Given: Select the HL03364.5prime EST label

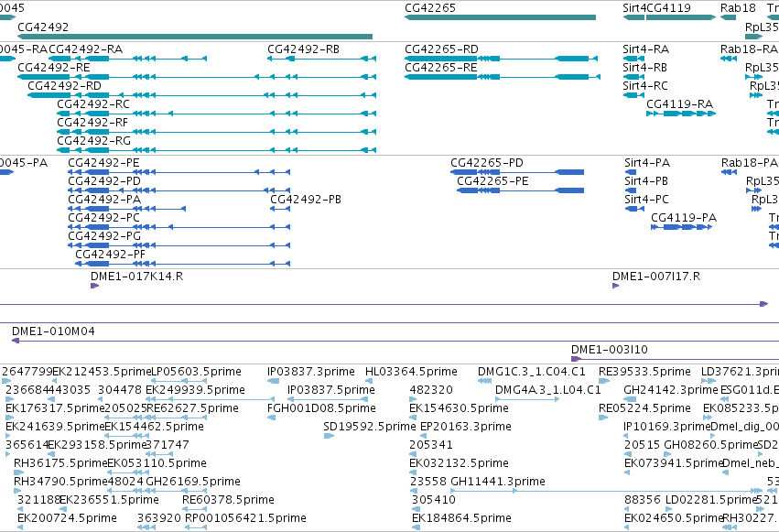Looking at the screenshot, I should coord(411,372).
